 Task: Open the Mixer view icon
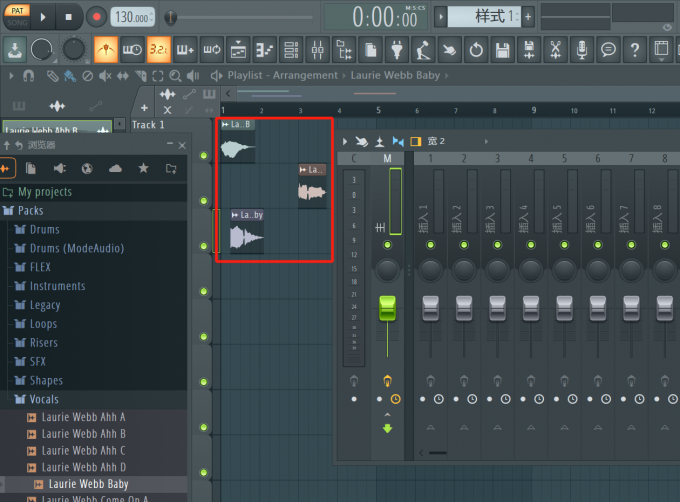pos(317,50)
